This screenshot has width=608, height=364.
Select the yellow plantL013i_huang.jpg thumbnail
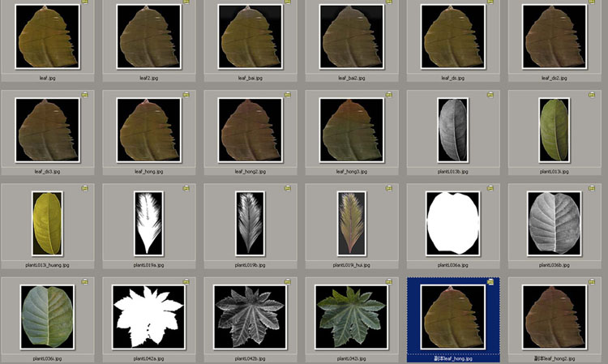pos(48,223)
